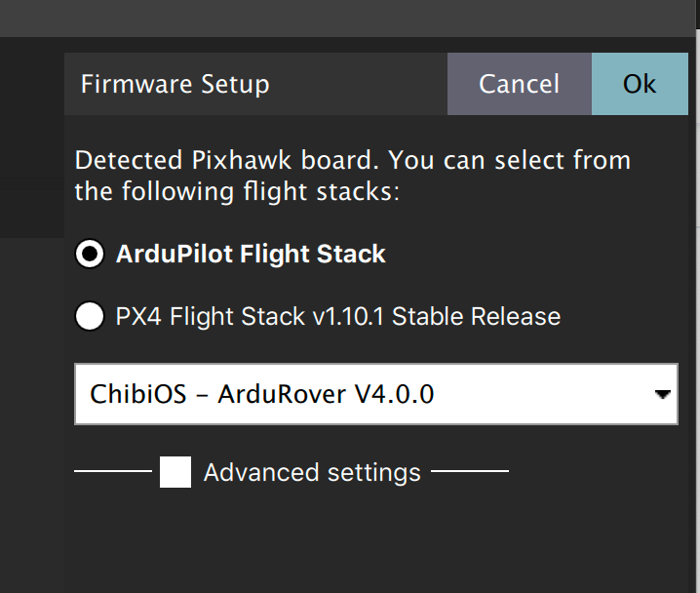Select the ArduPilot Flight Stack radio button

coord(90,254)
